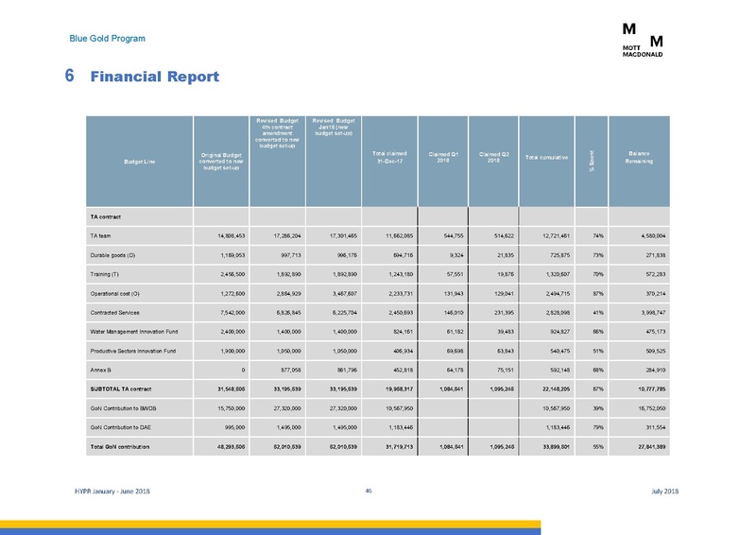Click the DAE original budget '995,000'
The image size is (756, 535).
point(234,427)
